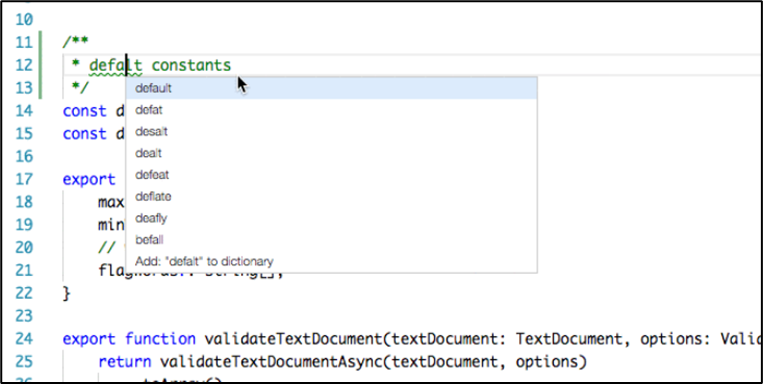The width and height of the screenshot is (763, 384).
Task: Choose 'defat' from the suggestion list
Action: pos(331,110)
